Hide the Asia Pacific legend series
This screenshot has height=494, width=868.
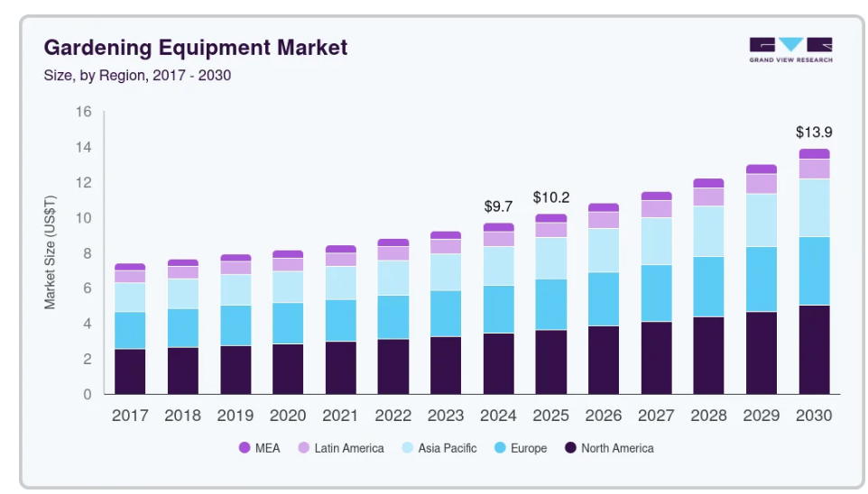pyautogui.click(x=407, y=448)
